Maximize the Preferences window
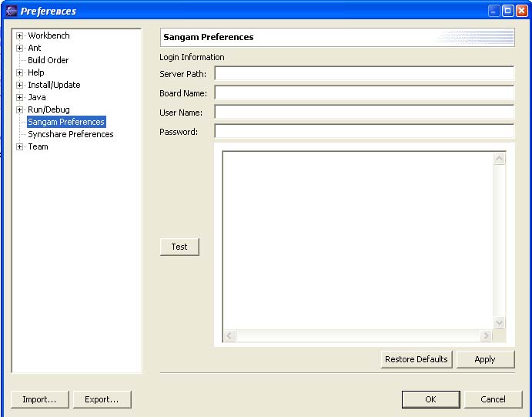The height and width of the screenshot is (417, 532). pyautogui.click(x=508, y=11)
